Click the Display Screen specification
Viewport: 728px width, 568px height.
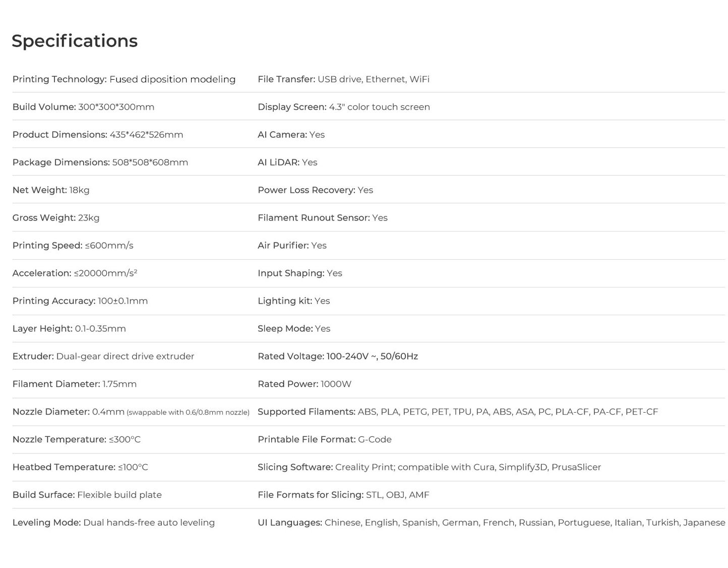pos(343,107)
